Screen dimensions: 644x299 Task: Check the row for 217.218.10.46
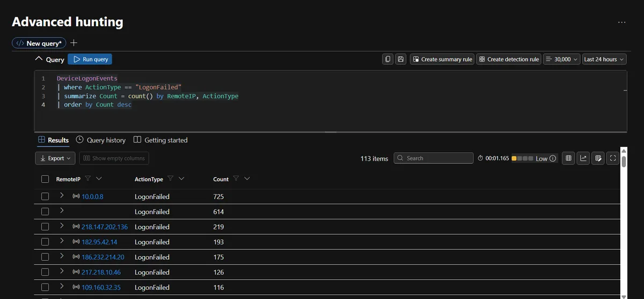(45, 272)
